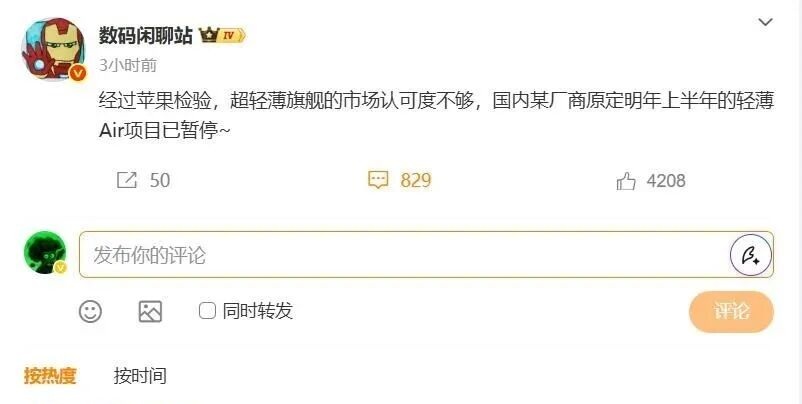Like the post with thumbs-up icon

626,181
